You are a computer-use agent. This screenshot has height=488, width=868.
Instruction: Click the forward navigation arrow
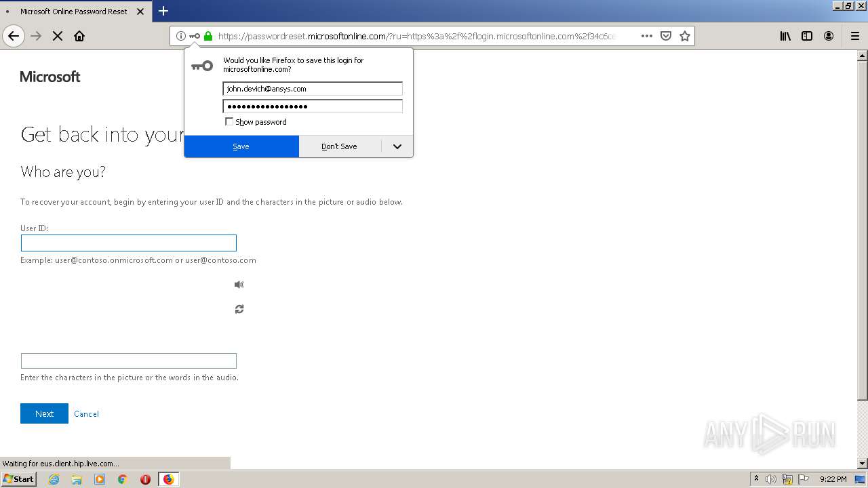pyautogui.click(x=36, y=36)
